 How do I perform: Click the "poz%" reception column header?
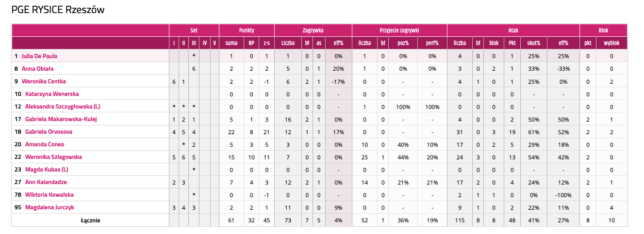click(403, 43)
